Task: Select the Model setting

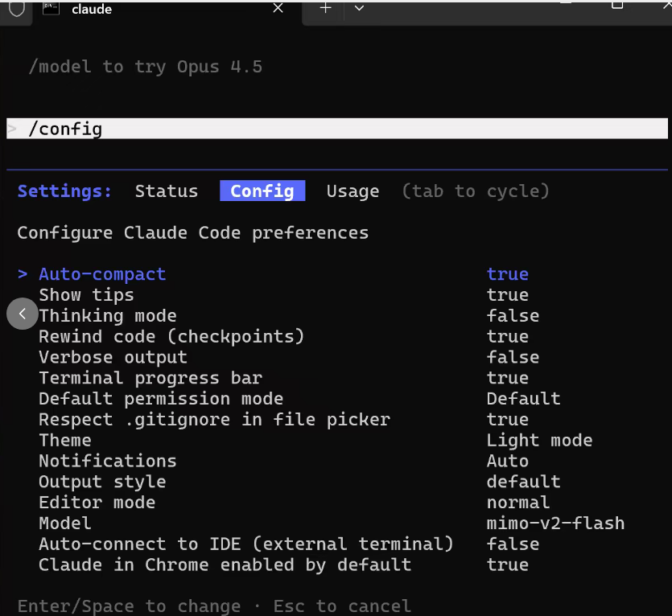Action: point(65,524)
